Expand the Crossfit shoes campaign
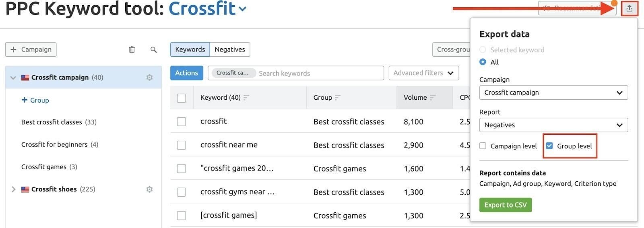The image size is (644, 228). pyautogui.click(x=13, y=189)
